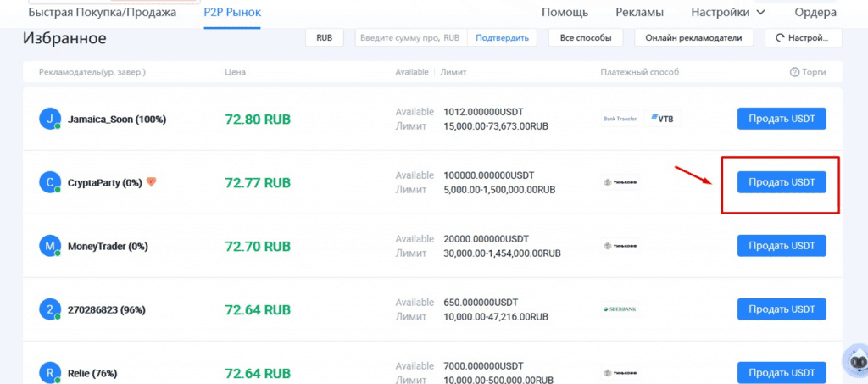Sell USDT to Relie

coord(782,372)
